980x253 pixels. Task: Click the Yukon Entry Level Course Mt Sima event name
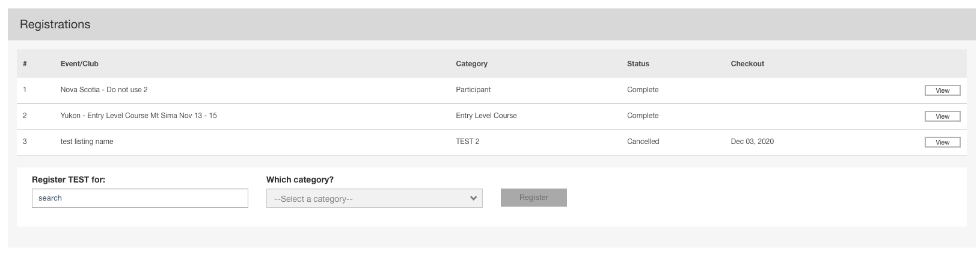pyautogui.click(x=138, y=116)
